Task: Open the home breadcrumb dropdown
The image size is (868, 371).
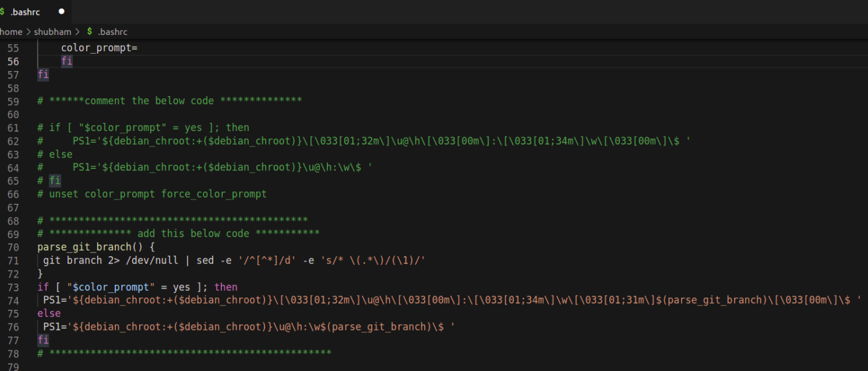Action: [x=11, y=31]
